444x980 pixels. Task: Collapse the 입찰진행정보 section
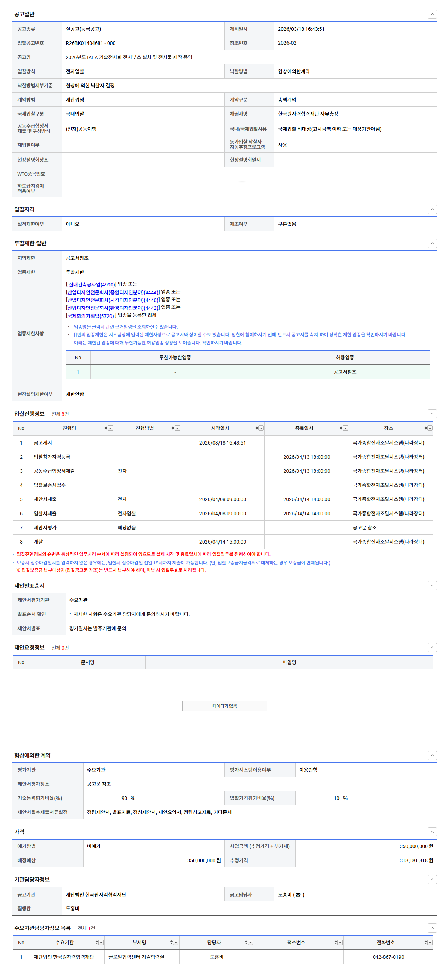[432, 413]
